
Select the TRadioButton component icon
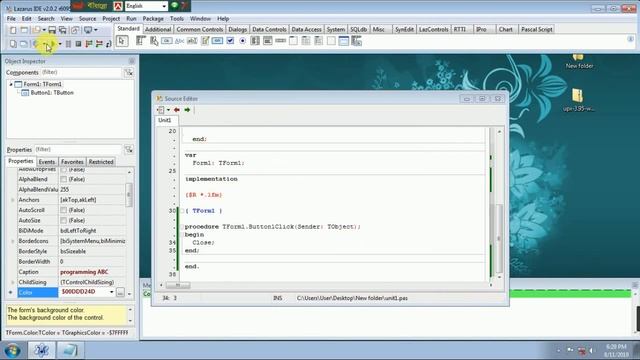pos(242,41)
